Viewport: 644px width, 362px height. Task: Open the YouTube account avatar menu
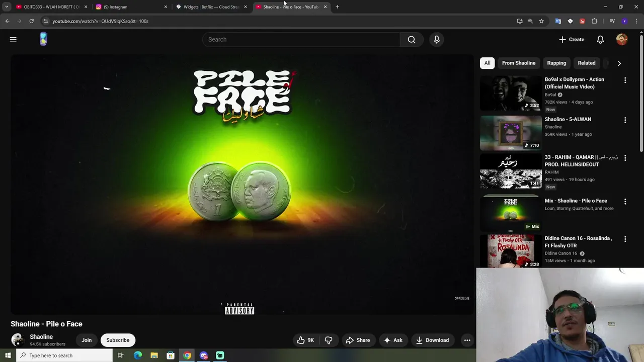point(622,39)
